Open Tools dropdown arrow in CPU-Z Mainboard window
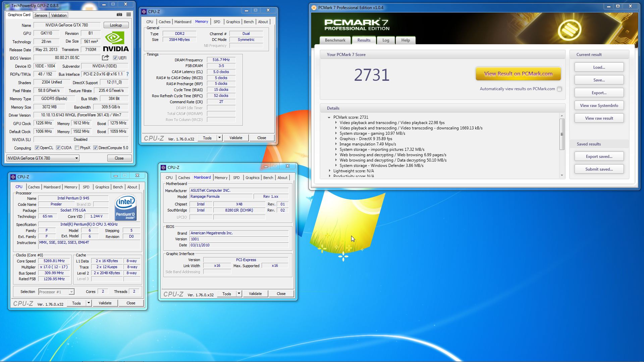The image size is (644, 362). pos(239,294)
